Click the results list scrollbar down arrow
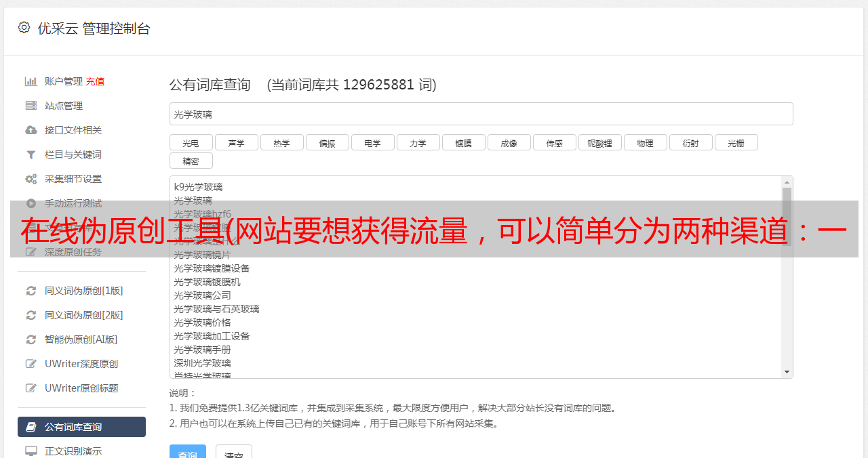 [787, 372]
